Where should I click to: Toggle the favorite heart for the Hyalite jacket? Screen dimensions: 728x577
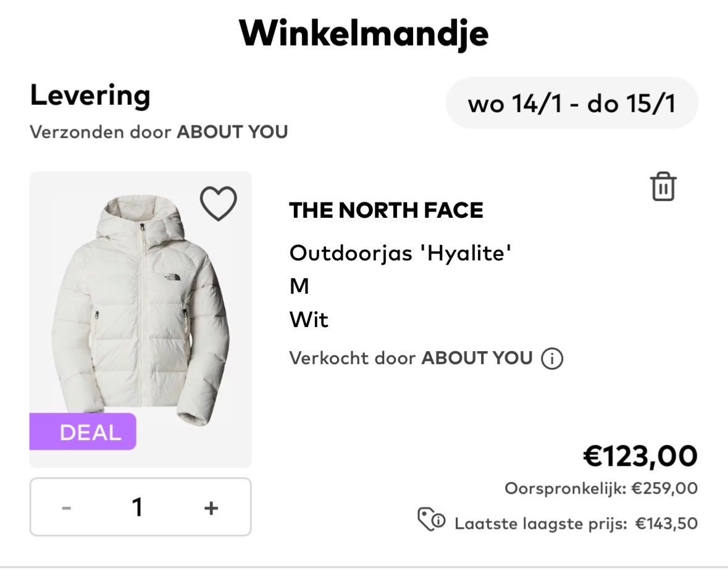217,204
